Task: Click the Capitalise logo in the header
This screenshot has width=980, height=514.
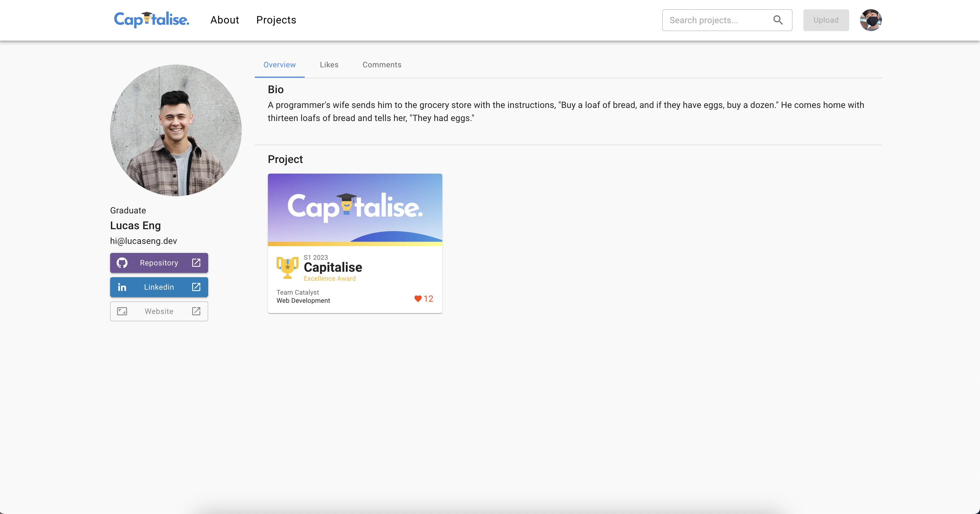Action: 151,20
